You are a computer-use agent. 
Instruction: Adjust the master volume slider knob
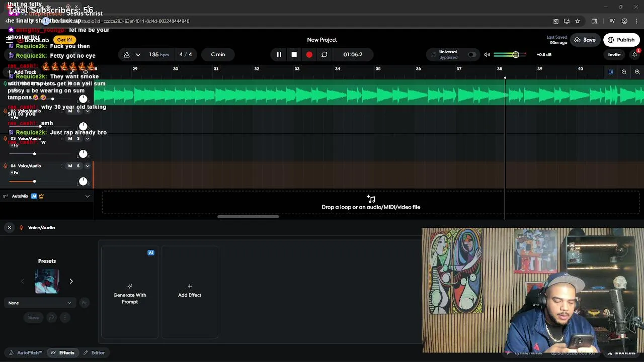tap(515, 54)
